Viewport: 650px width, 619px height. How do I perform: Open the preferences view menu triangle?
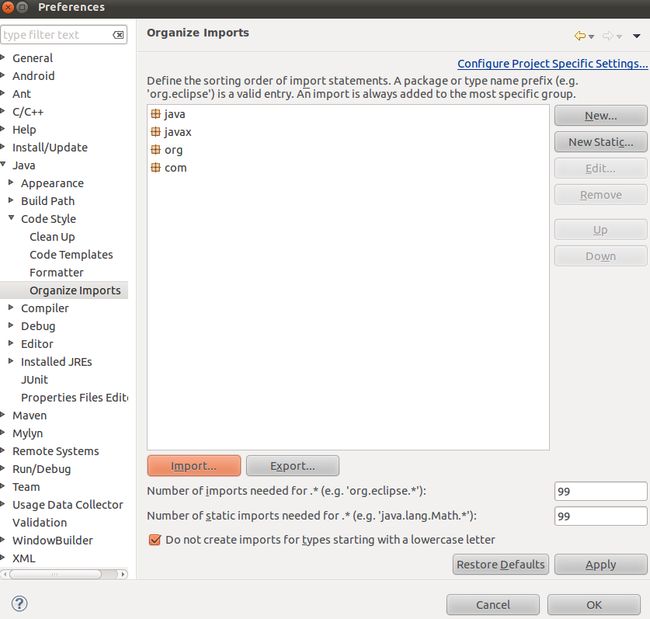(637, 36)
